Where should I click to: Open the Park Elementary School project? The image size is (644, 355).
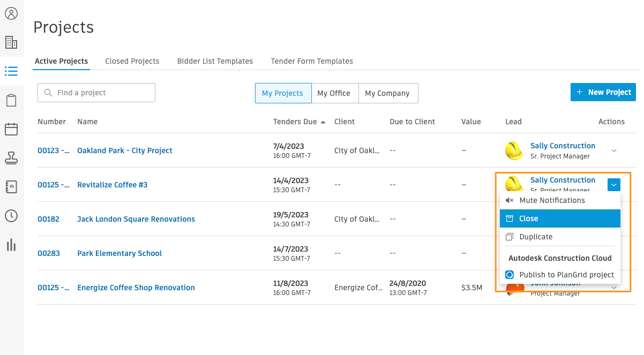119,253
